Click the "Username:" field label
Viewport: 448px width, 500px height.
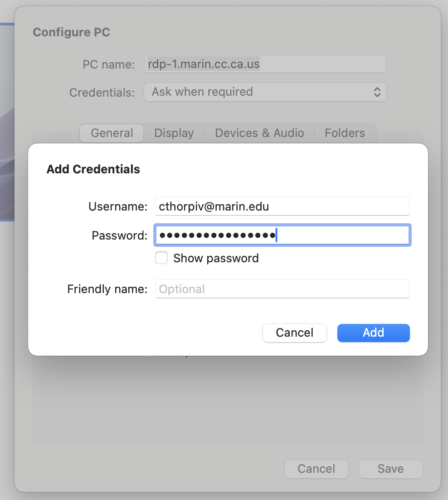118,207
